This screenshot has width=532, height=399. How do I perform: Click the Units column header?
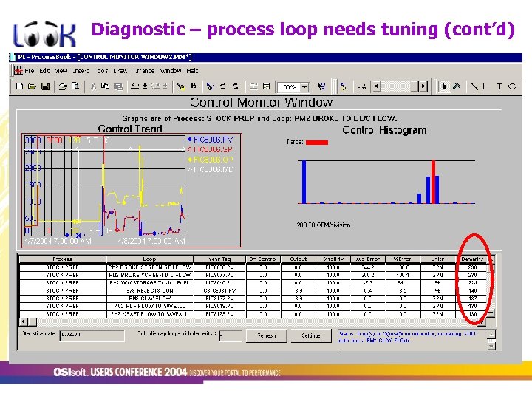pos(437,259)
